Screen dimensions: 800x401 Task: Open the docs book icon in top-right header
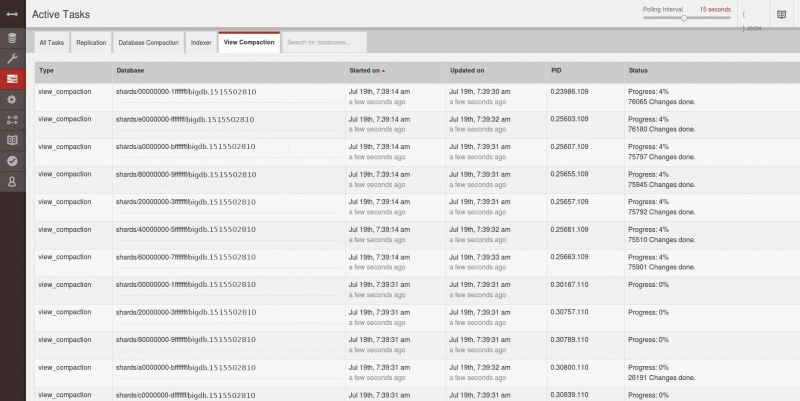point(781,15)
